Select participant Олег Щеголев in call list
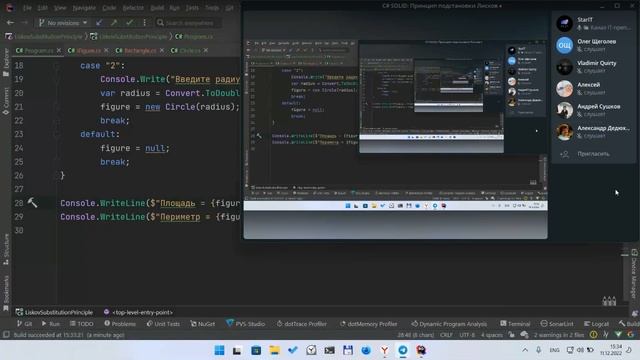 point(593,45)
